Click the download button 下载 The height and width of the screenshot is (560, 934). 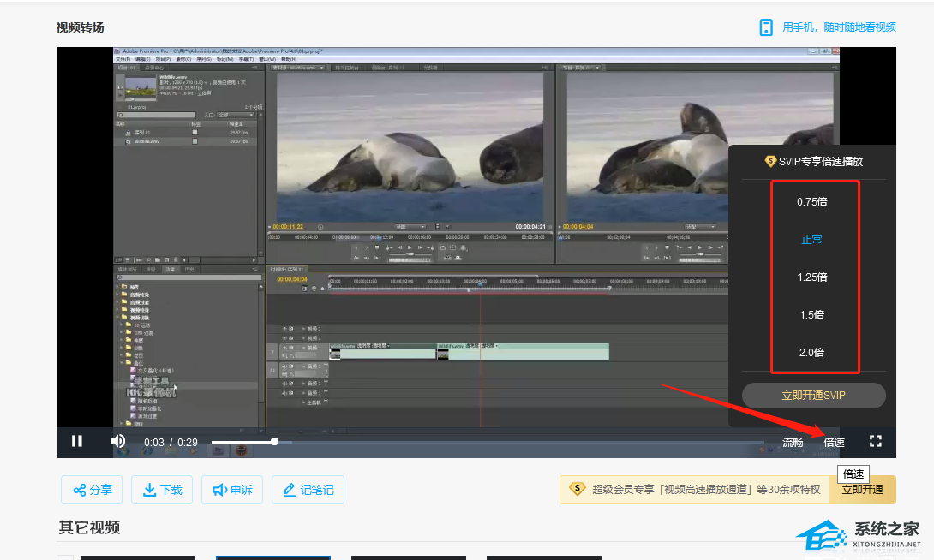point(162,490)
